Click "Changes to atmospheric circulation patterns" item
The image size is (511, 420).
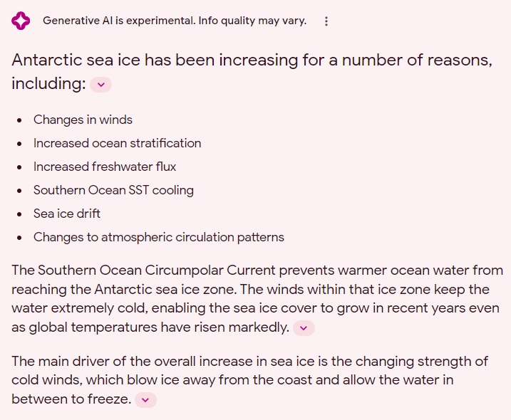158,237
